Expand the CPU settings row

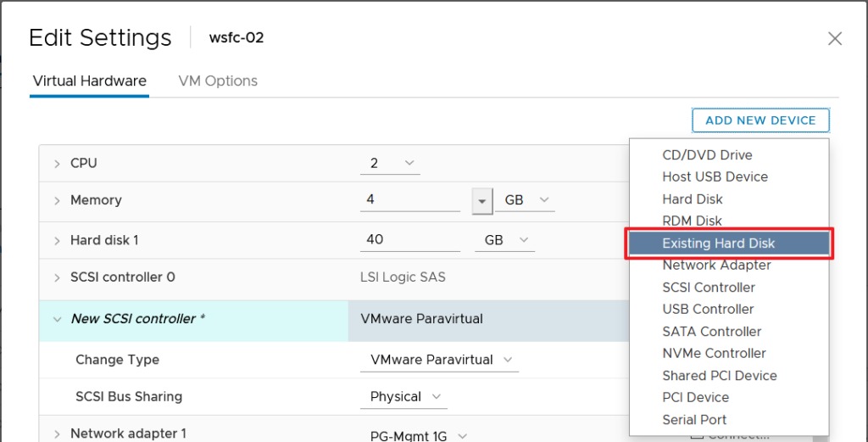(x=57, y=164)
